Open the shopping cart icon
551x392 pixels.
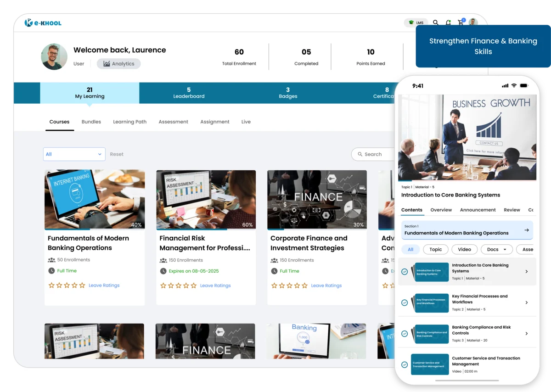(461, 22)
